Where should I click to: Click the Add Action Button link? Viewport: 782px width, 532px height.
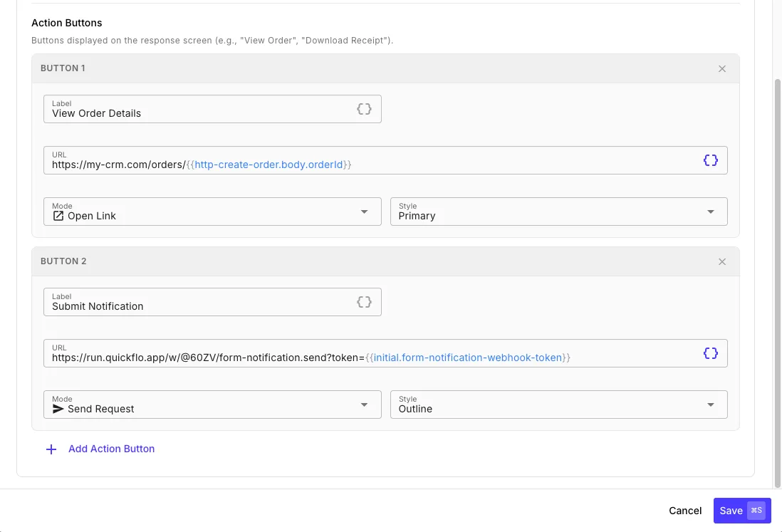[x=111, y=449]
